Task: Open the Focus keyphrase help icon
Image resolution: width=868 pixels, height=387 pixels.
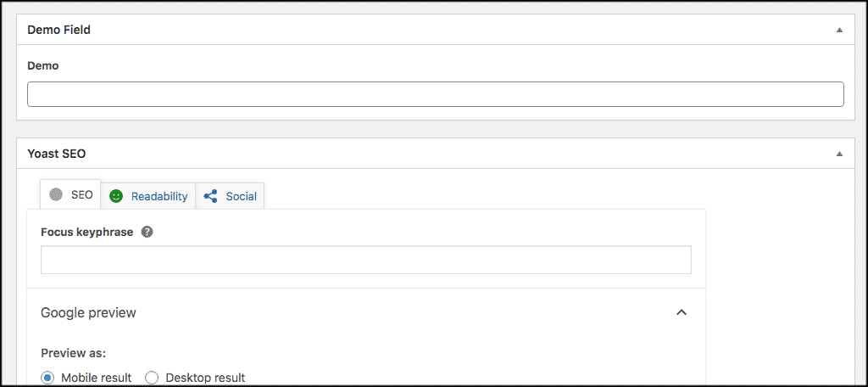Action: [x=147, y=233]
